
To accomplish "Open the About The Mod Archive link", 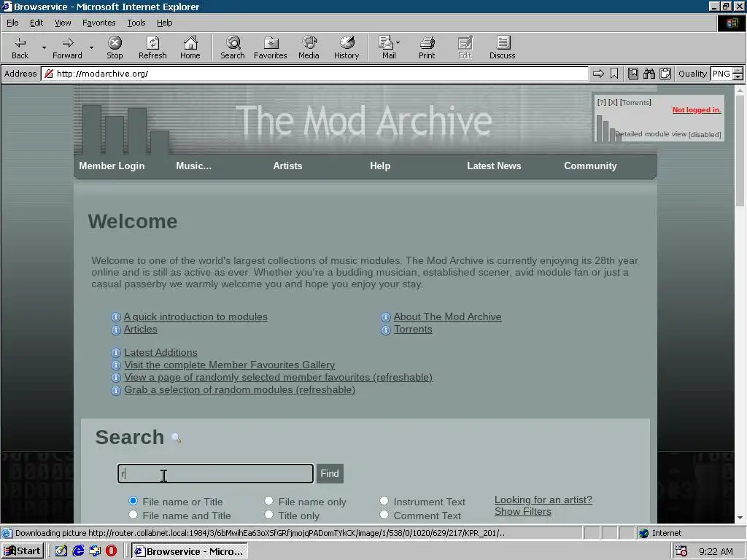I will pyautogui.click(x=447, y=316).
